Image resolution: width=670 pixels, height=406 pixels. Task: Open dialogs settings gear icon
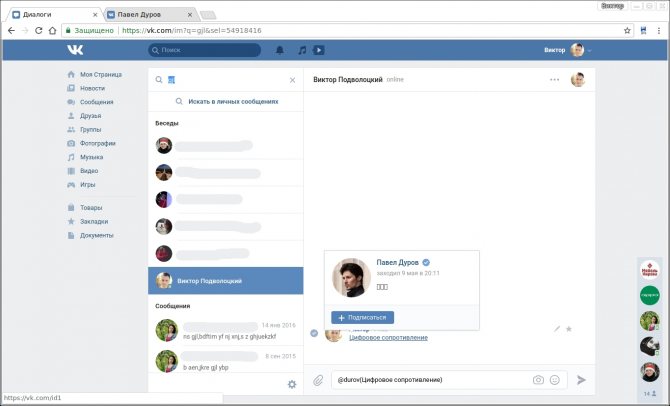[292, 384]
